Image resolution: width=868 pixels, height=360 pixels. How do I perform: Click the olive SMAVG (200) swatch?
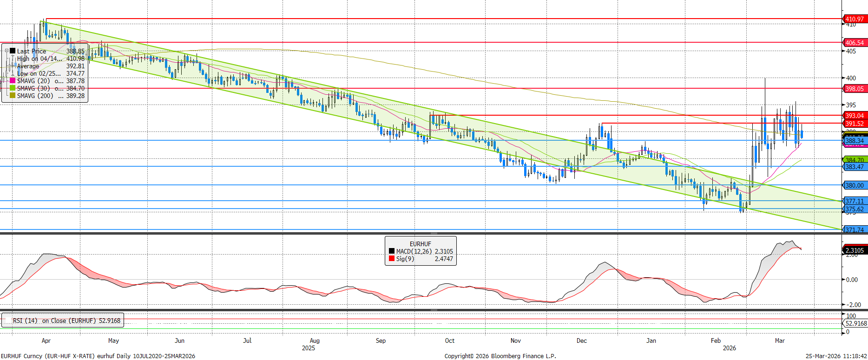[x=13, y=96]
